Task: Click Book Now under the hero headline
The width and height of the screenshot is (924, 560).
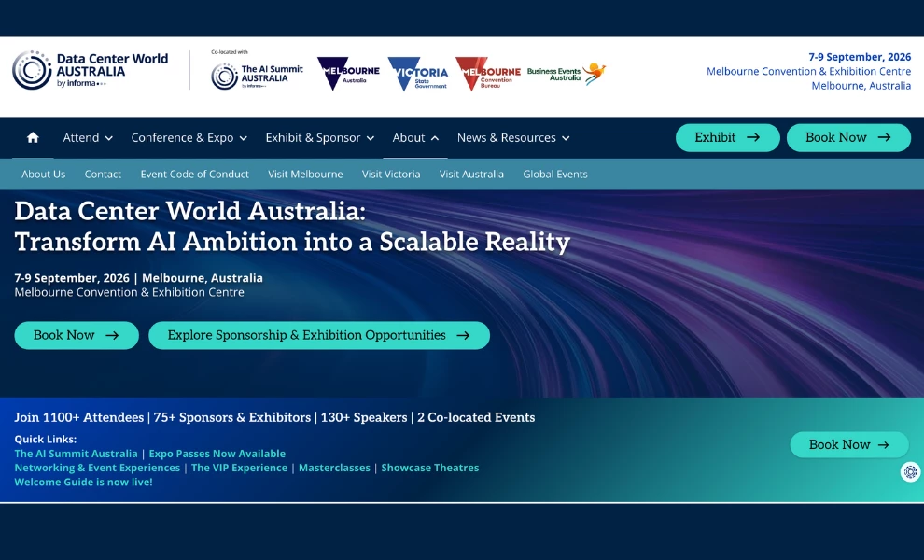Action: click(77, 335)
